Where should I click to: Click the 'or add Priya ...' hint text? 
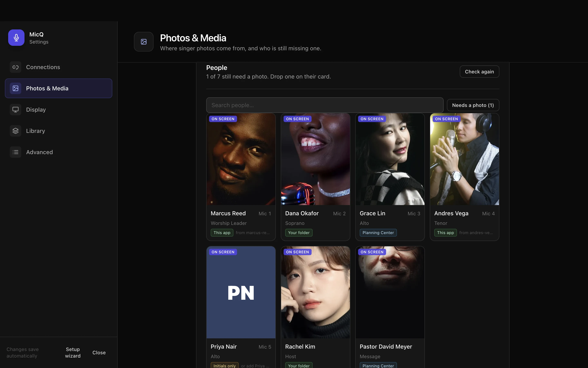(255, 366)
